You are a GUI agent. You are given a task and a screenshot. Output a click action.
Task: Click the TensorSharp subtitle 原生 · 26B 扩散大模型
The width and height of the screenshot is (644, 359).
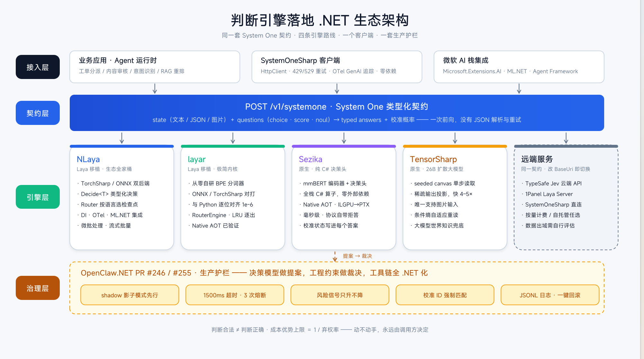437,169
